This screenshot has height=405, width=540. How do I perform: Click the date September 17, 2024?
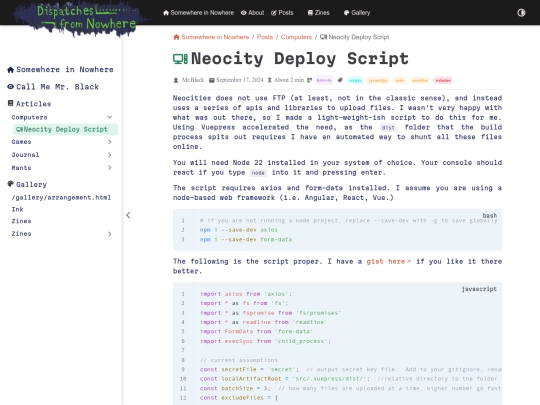[240, 80]
